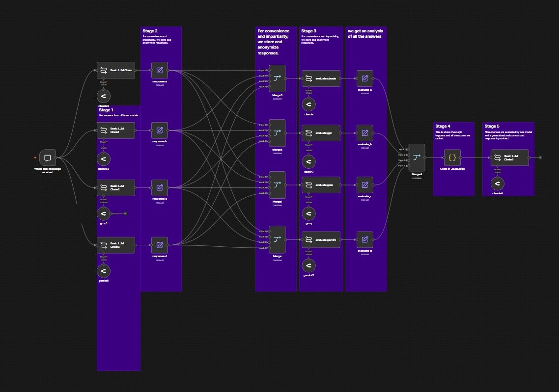Click the output connector of the chat trigger node

click(56, 157)
